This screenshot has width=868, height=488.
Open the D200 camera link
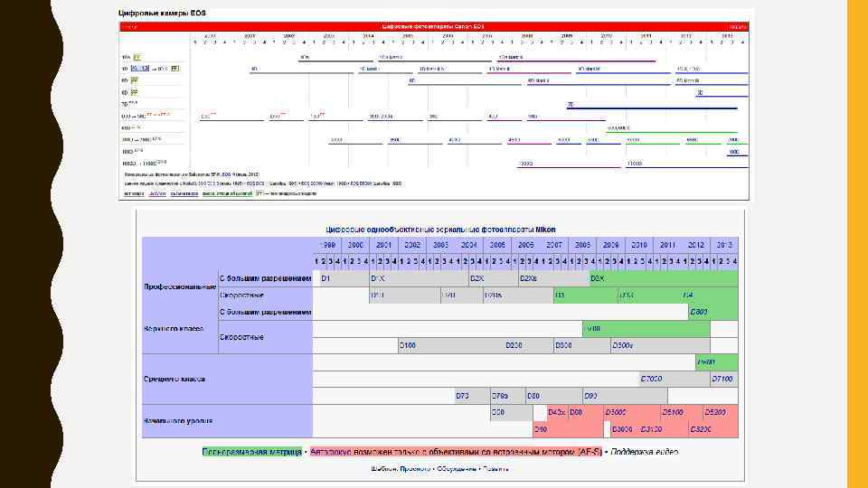[514, 345]
